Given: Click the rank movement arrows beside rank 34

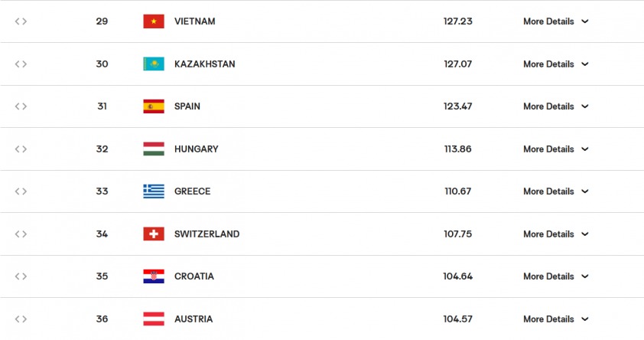Looking at the screenshot, I should (x=21, y=234).
